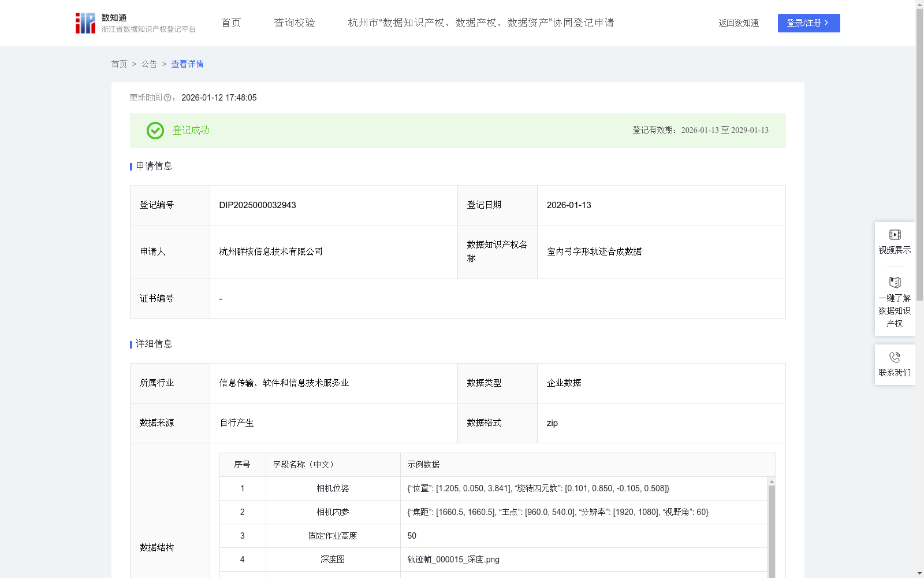924x578 pixels.
Task: Click the validity period 2026-01-13 至 2029-01-13
Action: (725, 131)
